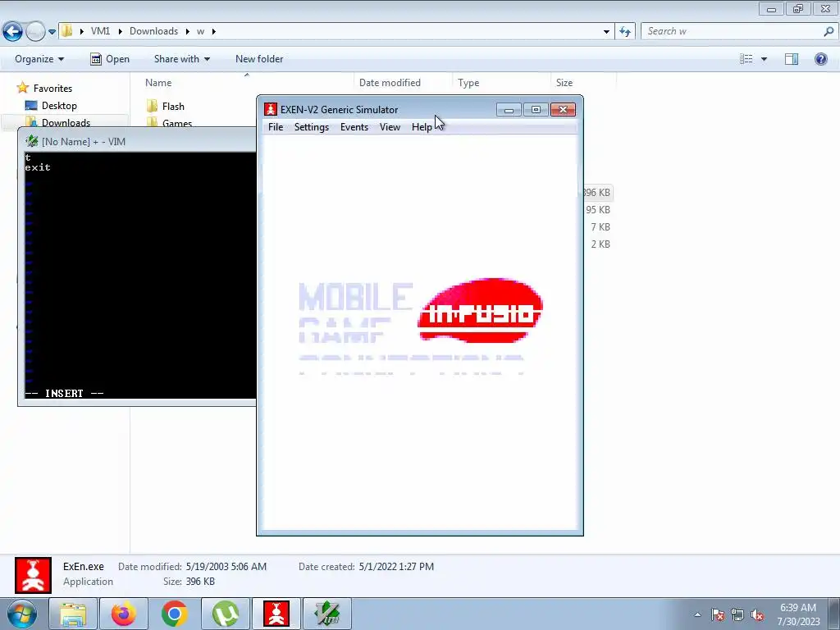Viewport: 840px width, 630px height.
Task: Expand the arrow after w in breadcrumb
Action: point(214,31)
